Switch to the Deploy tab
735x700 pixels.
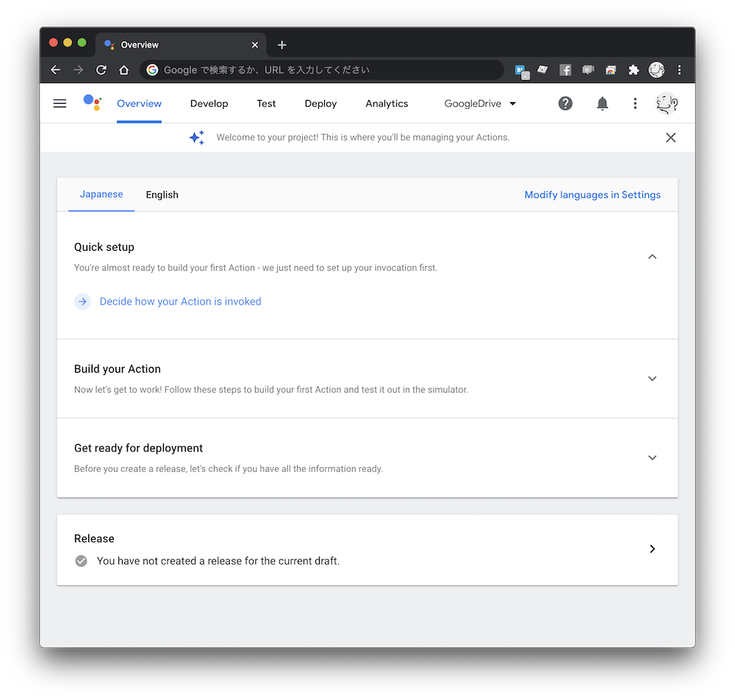[x=320, y=104]
